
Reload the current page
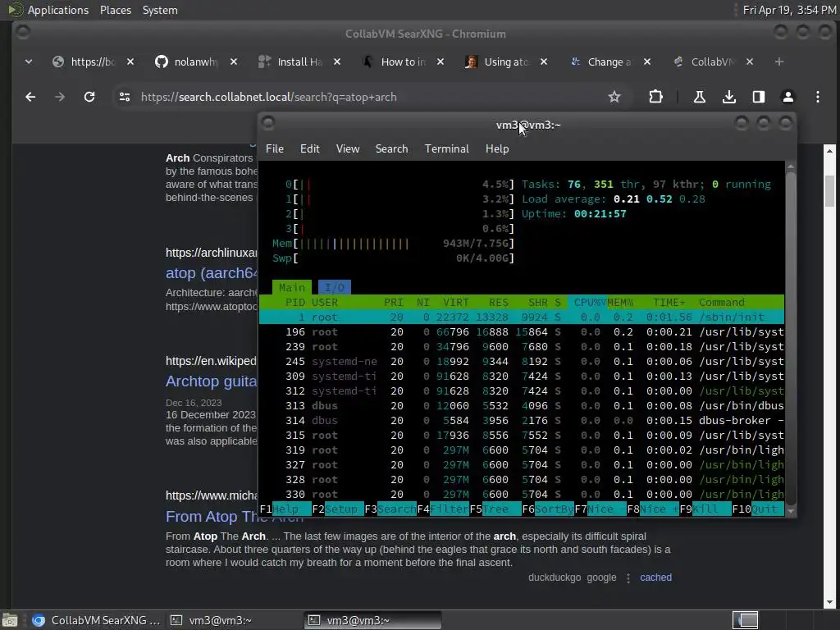tap(89, 97)
